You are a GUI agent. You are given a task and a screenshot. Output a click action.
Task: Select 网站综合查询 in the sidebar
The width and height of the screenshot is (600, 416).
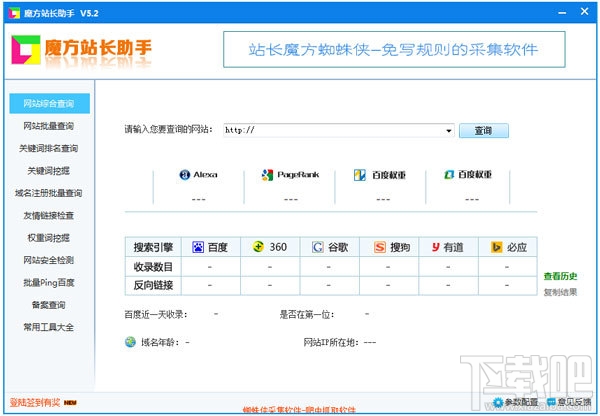tap(49, 103)
